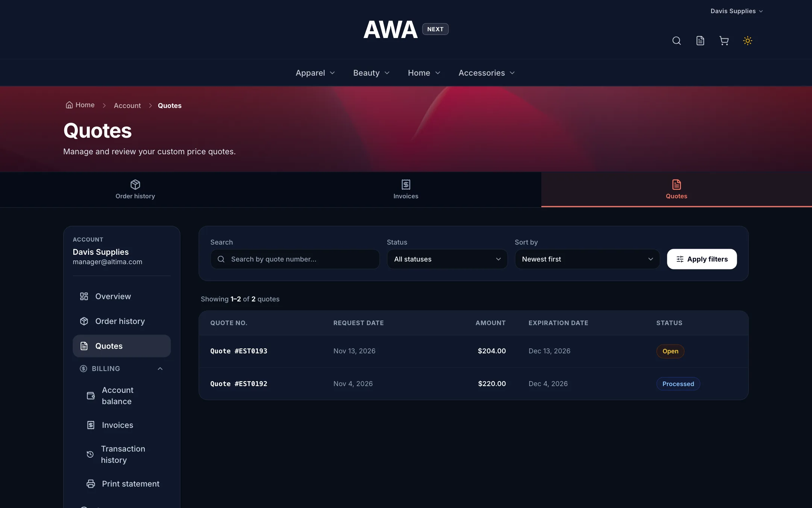This screenshot has height=508, width=812.
Task: Click the wallet icon beside Account balance
Action: pos(91,396)
